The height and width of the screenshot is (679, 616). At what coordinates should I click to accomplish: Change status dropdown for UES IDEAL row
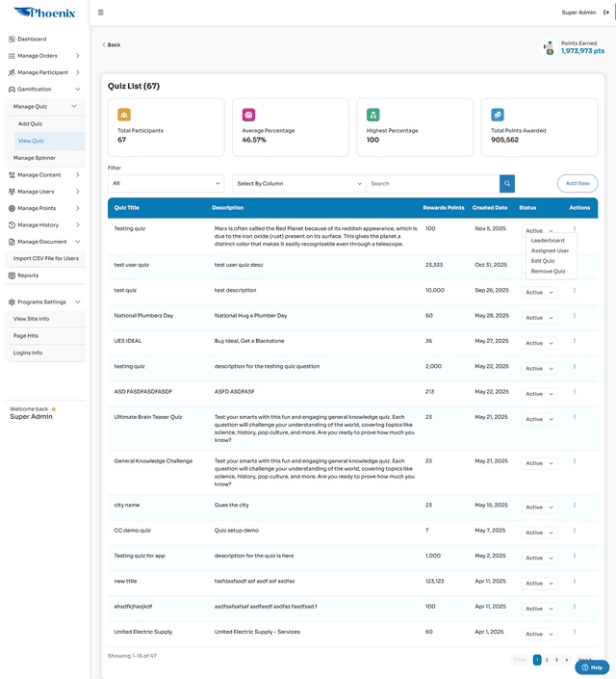(539, 344)
